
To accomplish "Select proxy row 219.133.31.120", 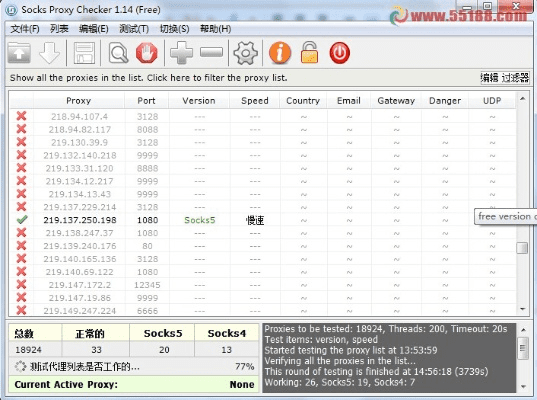I will pos(262,168).
